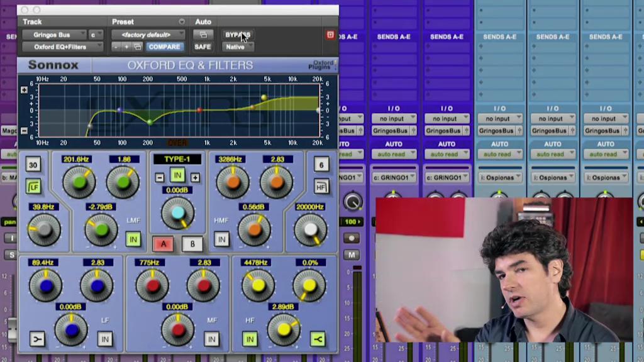
Task: Click the LMF frequency knob 201.6Hz
Action: [x=79, y=182]
